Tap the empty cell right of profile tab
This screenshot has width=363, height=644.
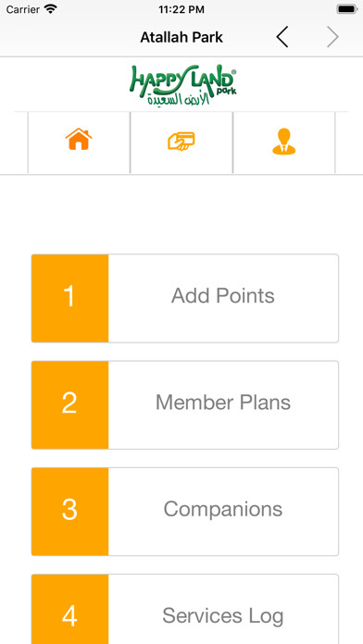pos(349,142)
